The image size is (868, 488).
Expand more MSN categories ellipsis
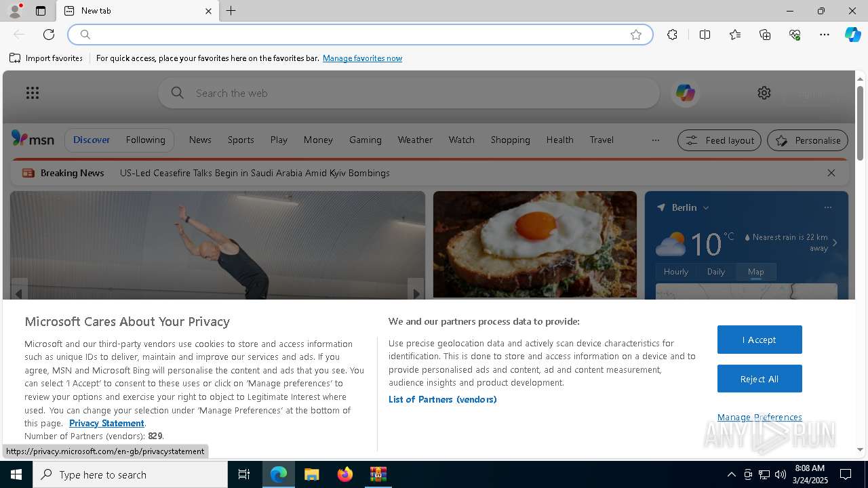(x=655, y=140)
